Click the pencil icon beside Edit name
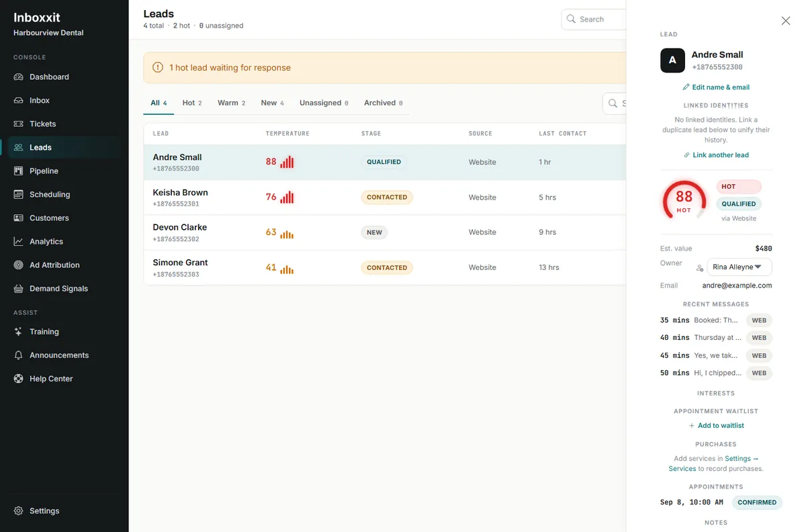 point(686,87)
